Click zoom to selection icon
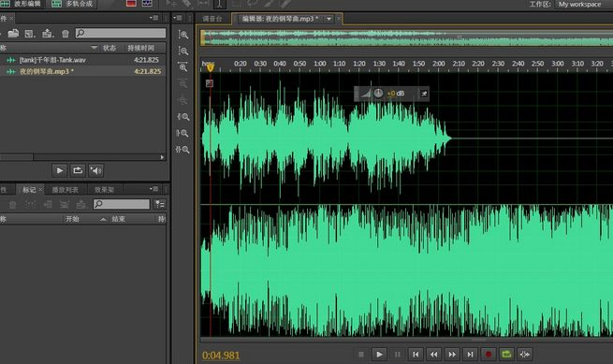 tap(182, 150)
